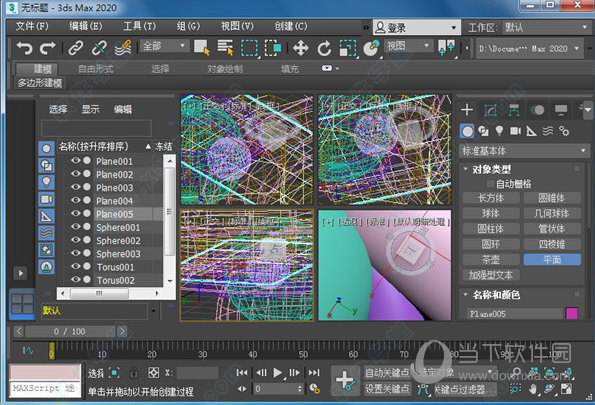Click the 长方体 box button
This screenshot has width=595, height=405.
(x=491, y=198)
